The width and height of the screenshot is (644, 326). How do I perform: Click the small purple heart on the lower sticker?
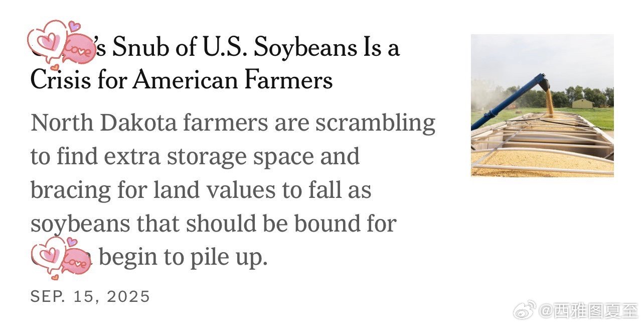click(73, 243)
